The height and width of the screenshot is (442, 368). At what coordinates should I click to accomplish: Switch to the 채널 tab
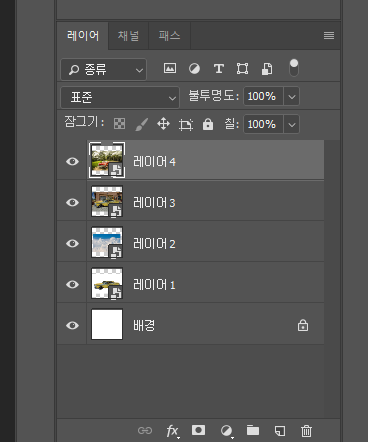pyautogui.click(x=128, y=36)
